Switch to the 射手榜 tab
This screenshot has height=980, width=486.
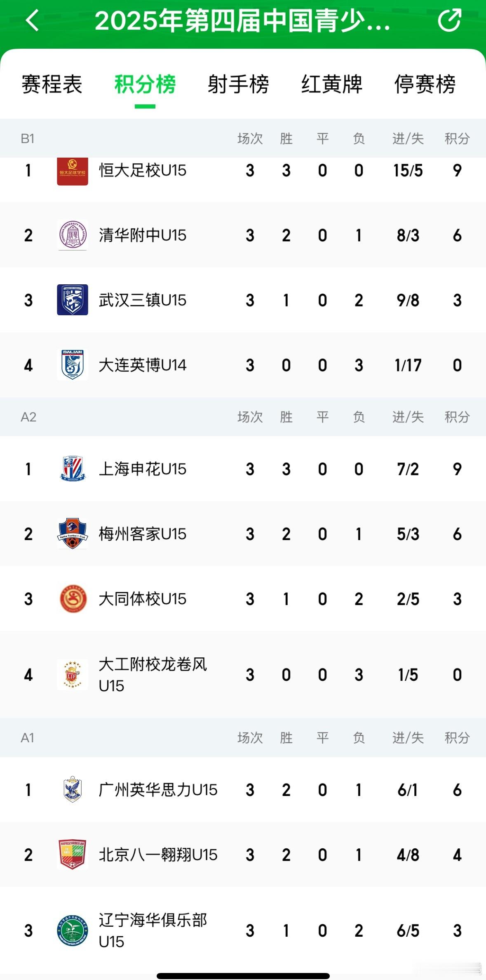238,85
